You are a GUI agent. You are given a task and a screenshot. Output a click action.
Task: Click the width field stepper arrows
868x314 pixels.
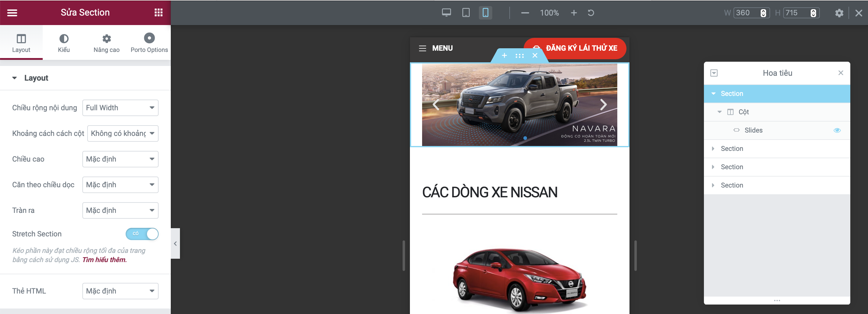tap(763, 13)
